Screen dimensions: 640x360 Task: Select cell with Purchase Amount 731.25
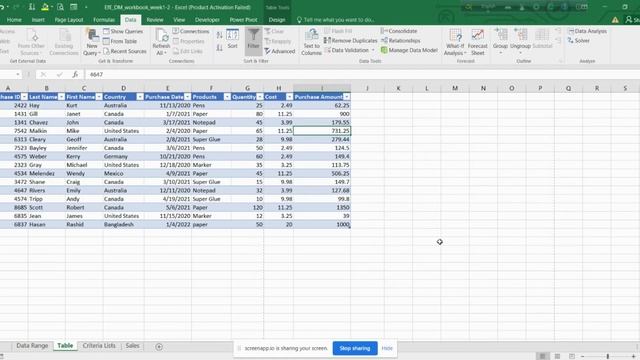322,131
